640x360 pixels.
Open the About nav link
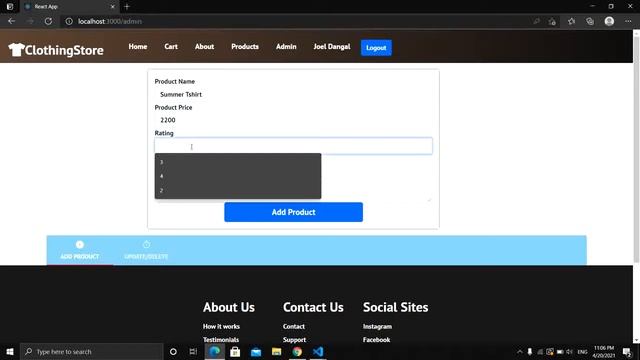[x=204, y=47]
